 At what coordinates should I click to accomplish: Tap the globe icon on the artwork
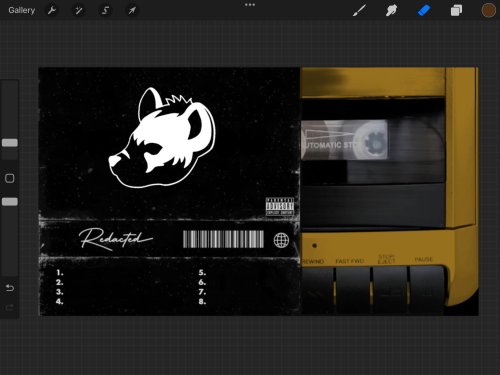point(281,240)
